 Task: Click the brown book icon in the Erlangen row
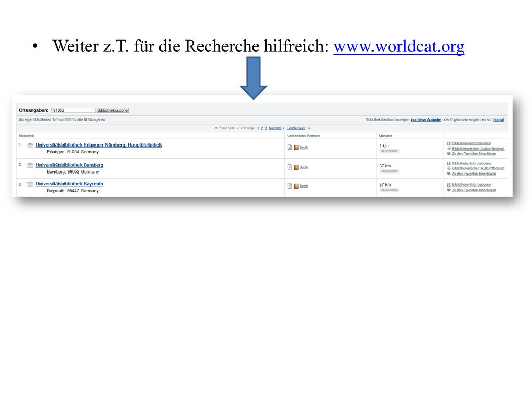[296, 147]
